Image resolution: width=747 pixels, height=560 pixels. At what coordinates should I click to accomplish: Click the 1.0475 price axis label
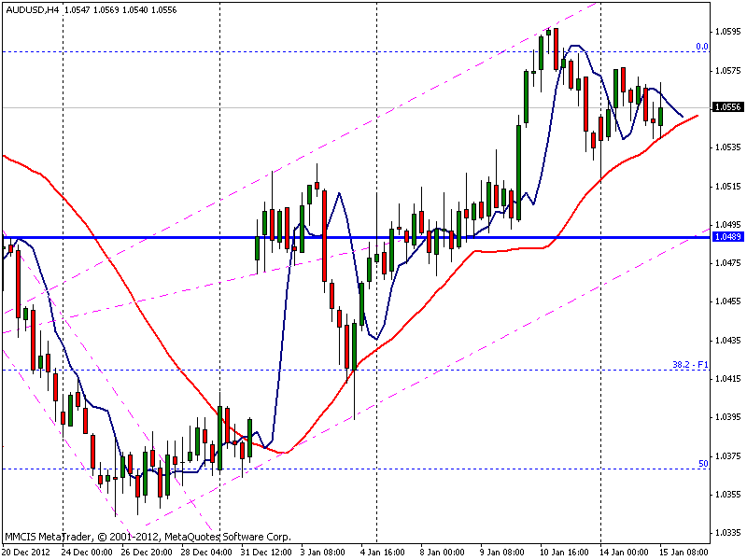point(728,262)
